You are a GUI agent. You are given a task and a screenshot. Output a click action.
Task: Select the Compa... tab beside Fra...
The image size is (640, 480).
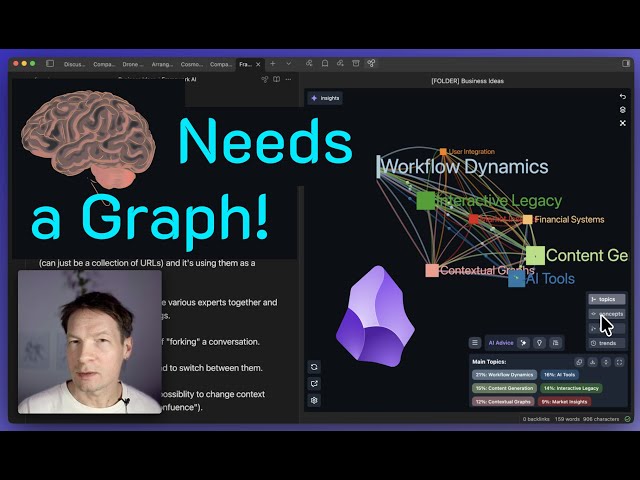[221, 64]
